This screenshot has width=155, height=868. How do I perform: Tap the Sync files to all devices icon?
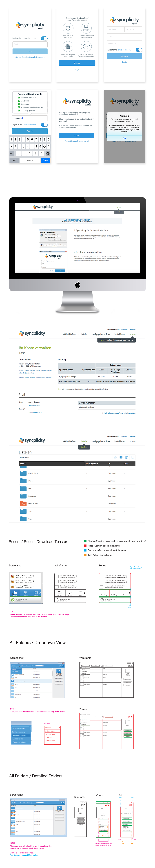click(x=68, y=28)
